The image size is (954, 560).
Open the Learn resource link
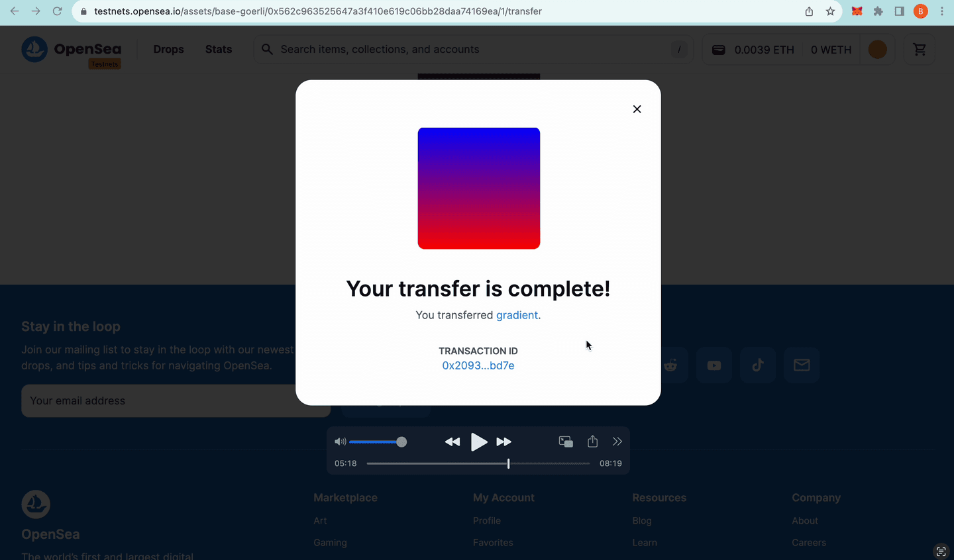coord(645,542)
